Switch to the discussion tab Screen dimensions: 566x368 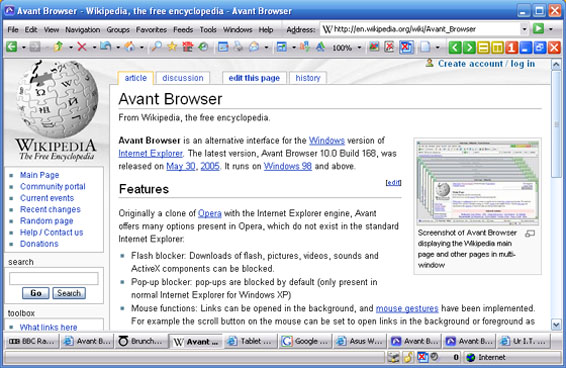click(183, 78)
